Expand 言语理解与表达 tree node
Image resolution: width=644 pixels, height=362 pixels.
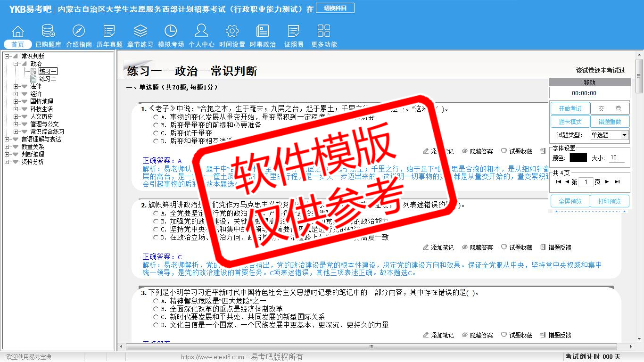[x=7, y=140]
